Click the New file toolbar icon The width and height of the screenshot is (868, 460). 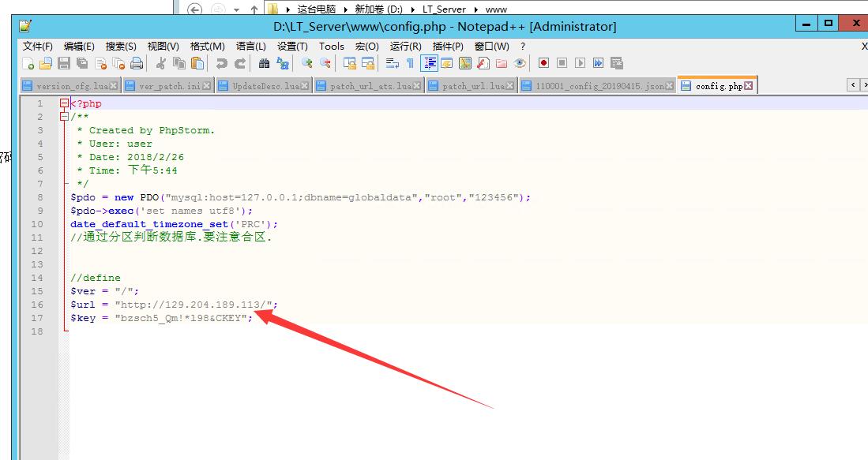[28, 64]
